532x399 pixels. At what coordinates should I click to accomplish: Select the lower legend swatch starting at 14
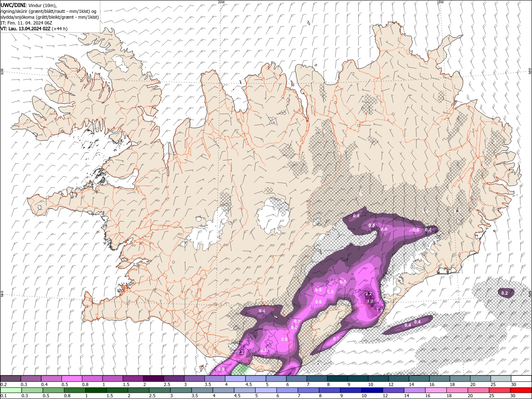pyautogui.click(x=415, y=390)
